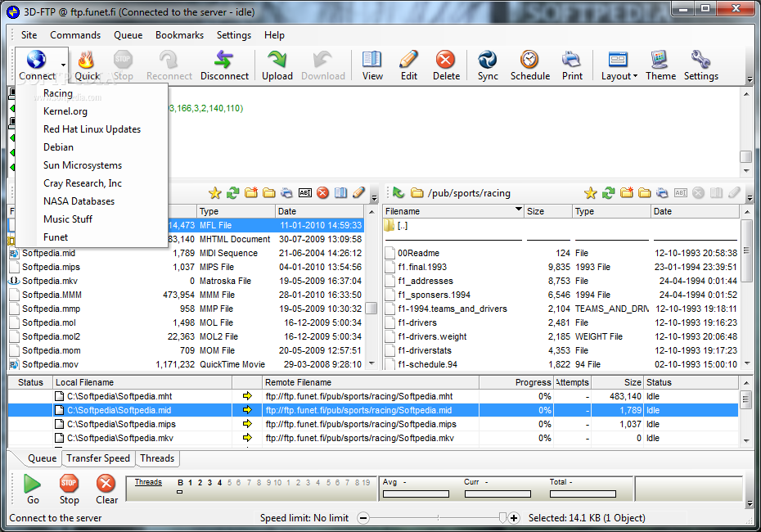Click remote panel refresh icon
761x532 pixels.
(x=608, y=193)
